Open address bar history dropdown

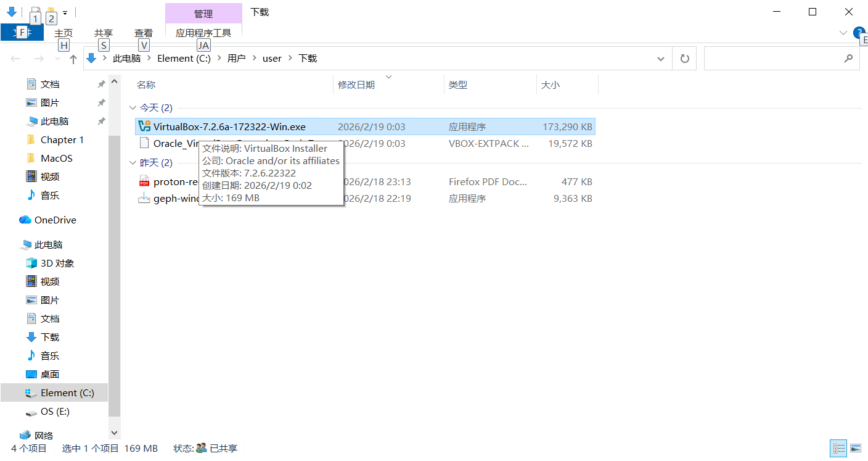click(x=661, y=59)
